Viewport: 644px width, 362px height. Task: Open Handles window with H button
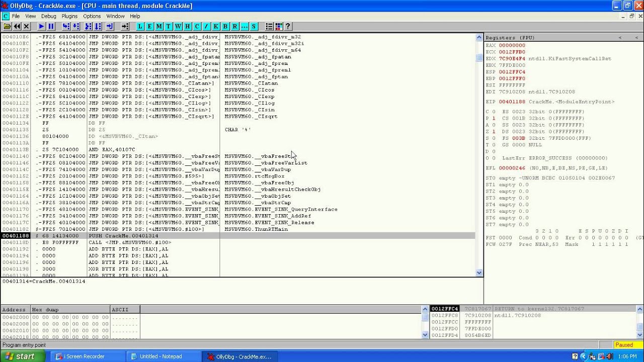click(x=188, y=26)
